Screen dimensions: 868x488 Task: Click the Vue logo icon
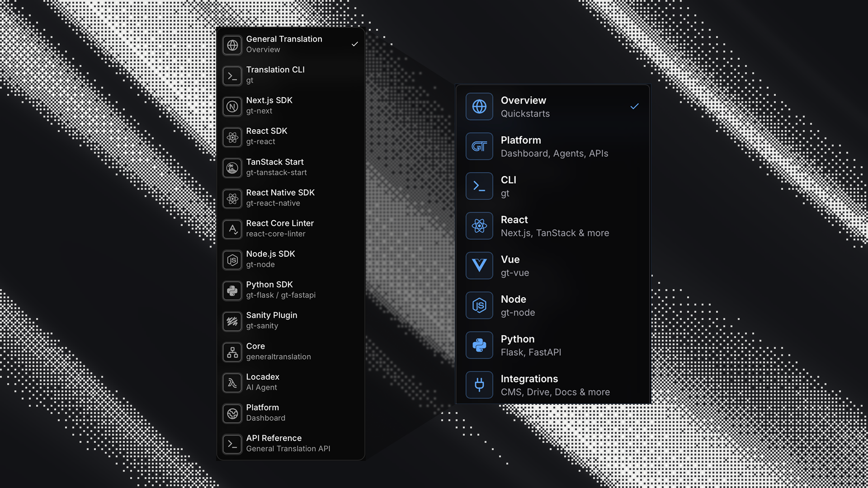(x=479, y=266)
